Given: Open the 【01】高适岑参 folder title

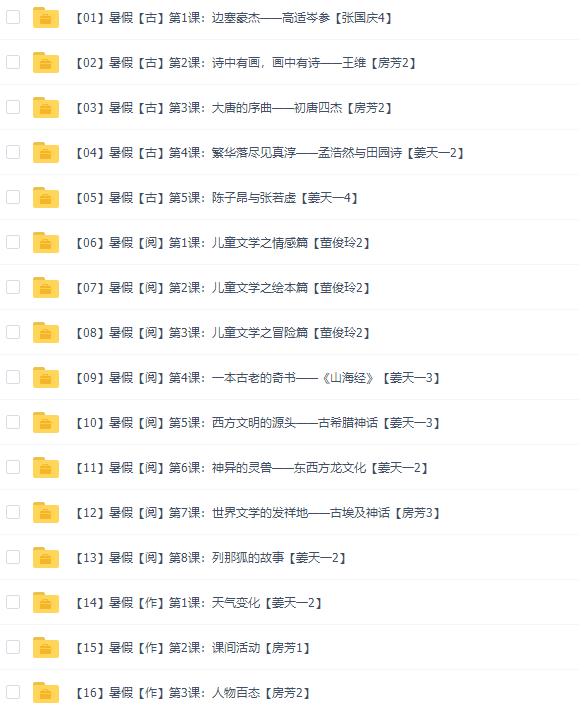Looking at the screenshot, I should [x=234, y=18].
